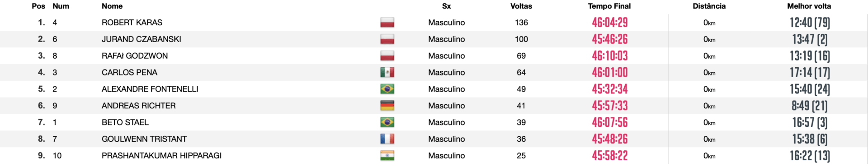The image size is (868, 167).
Task: Sort by the Voltas column header
Action: click(x=521, y=6)
